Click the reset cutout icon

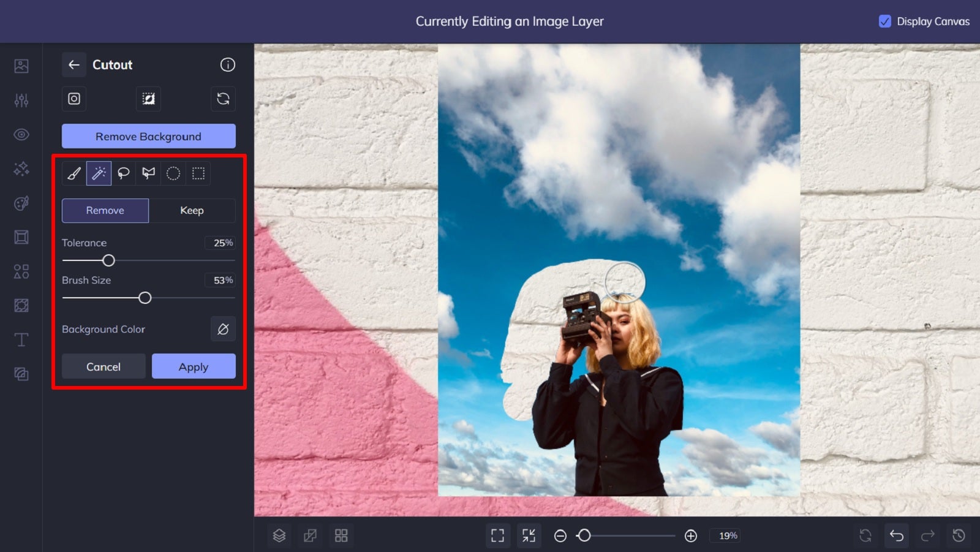point(223,99)
